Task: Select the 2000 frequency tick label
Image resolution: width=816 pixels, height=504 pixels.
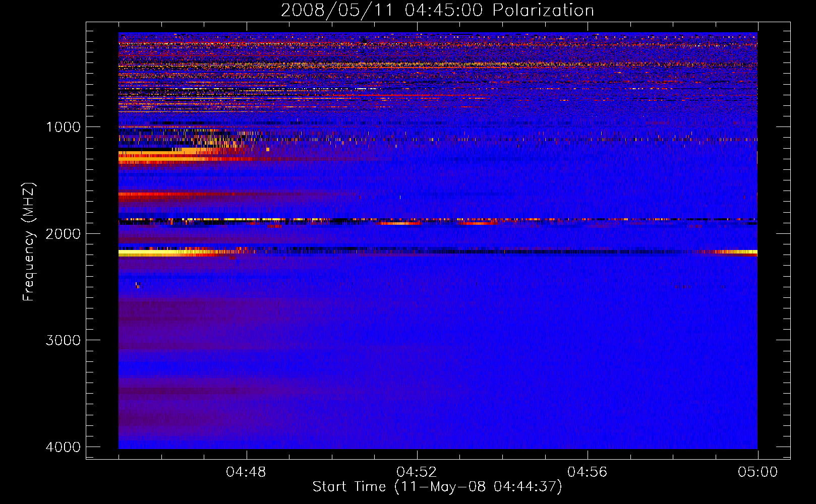Action: pyautogui.click(x=63, y=234)
